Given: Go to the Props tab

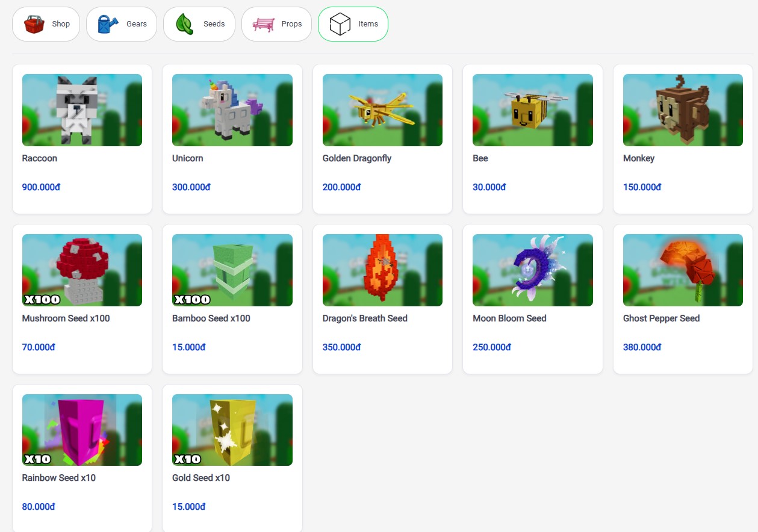Looking at the screenshot, I should [277, 24].
